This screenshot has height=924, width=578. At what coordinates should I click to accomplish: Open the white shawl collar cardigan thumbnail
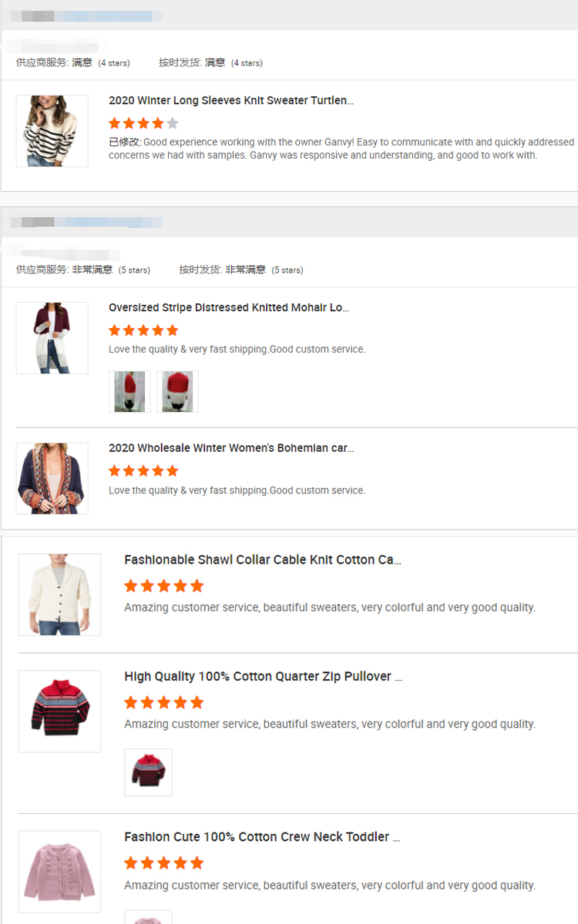(x=59, y=594)
